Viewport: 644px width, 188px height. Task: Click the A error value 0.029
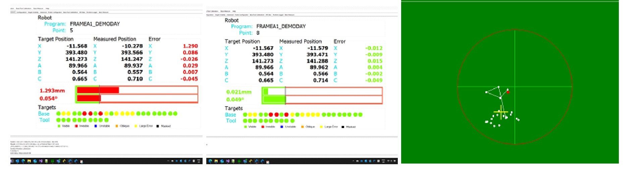(x=191, y=65)
